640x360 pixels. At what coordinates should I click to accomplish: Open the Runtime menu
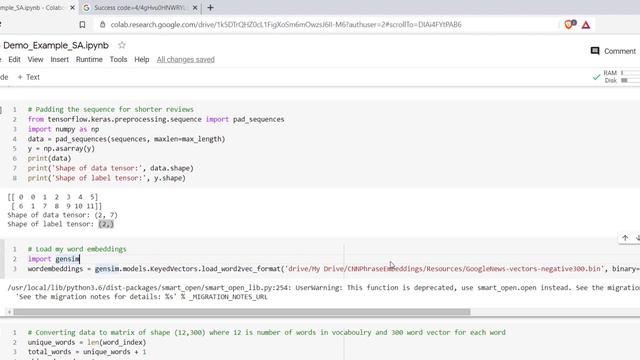[x=89, y=60]
